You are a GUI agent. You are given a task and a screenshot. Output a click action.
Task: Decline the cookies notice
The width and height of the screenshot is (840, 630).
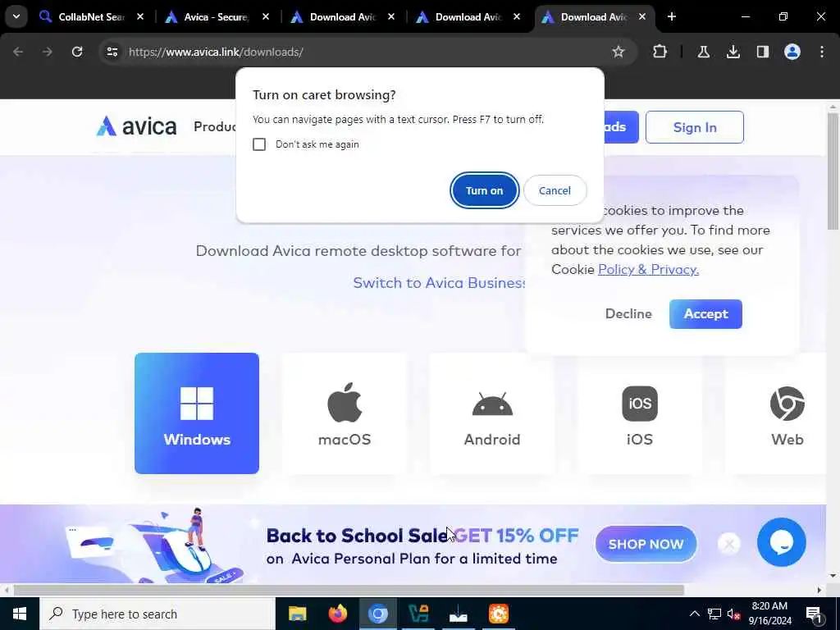(628, 314)
